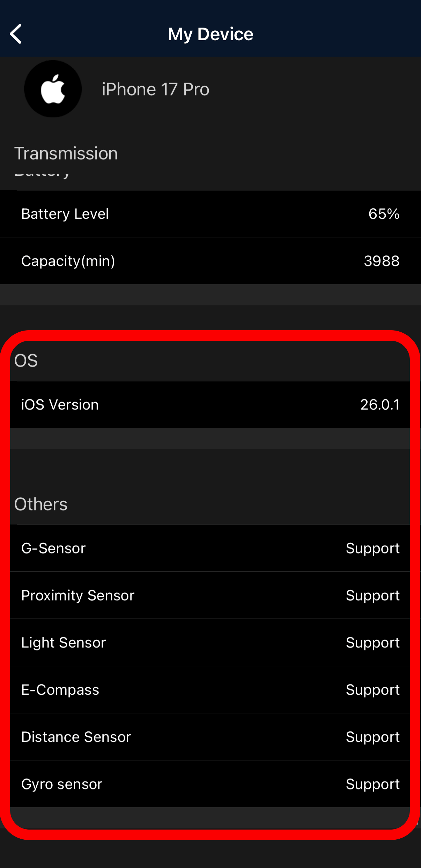Tap the My Device title

click(x=210, y=34)
